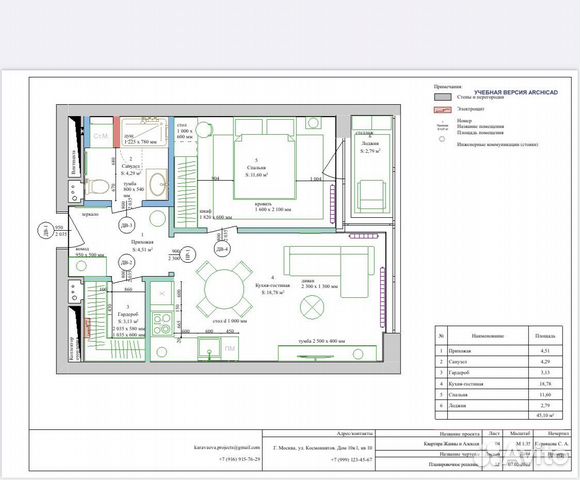Select the ПР-1 opening marker circle
This screenshot has height=480, width=580.
188,254
